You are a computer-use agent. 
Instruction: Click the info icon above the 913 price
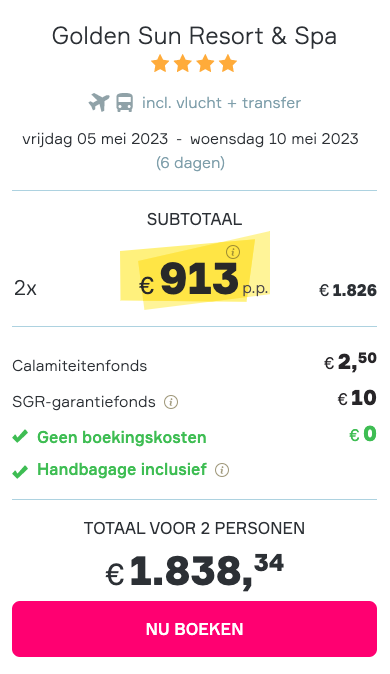pos(233,252)
